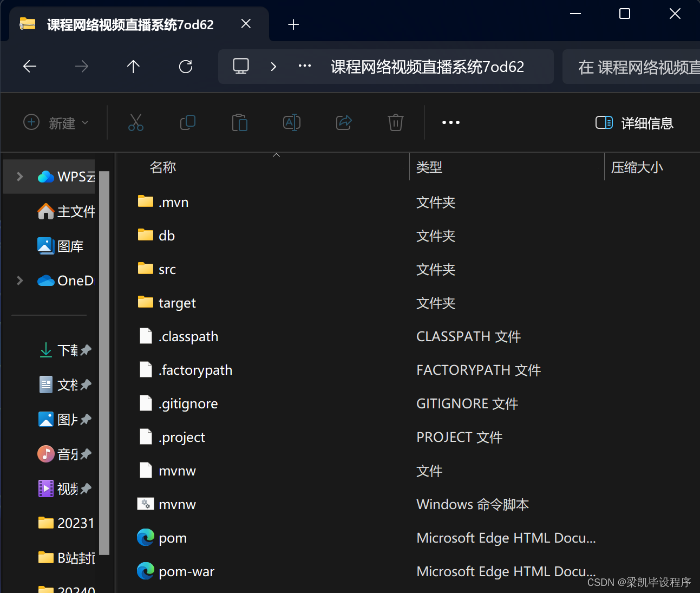Refresh the folder view
Image resolution: width=700 pixels, height=593 pixels.
186,66
